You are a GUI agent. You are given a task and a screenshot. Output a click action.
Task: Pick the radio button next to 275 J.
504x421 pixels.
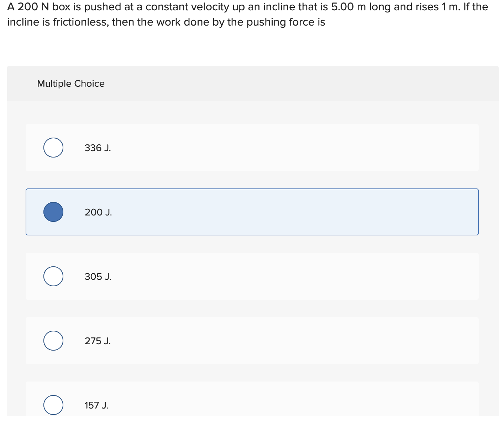click(x=53, y=341)
